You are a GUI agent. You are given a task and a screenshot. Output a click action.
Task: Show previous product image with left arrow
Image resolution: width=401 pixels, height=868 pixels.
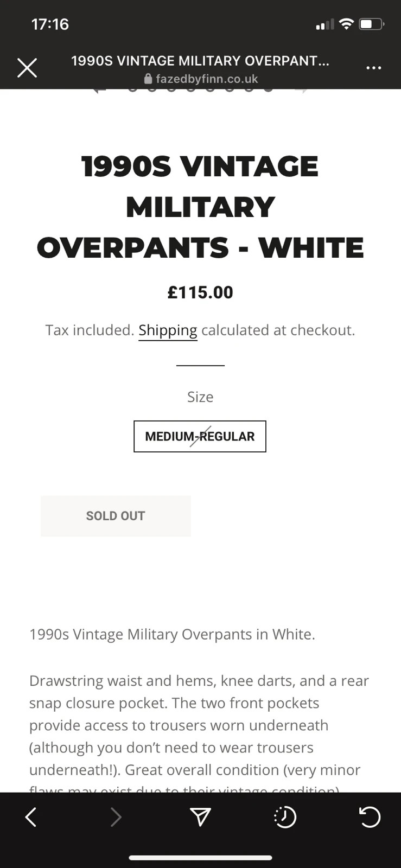pyautogui.click(x=98, y=90)
